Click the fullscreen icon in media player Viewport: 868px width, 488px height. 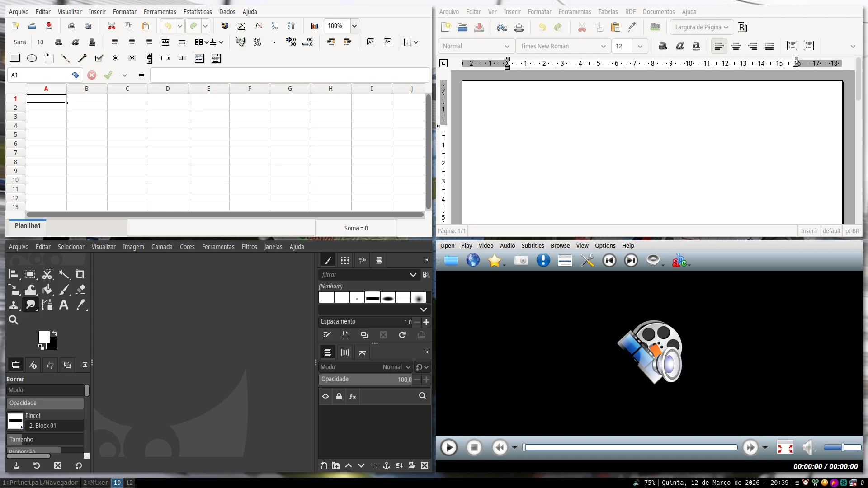(785, 447)
